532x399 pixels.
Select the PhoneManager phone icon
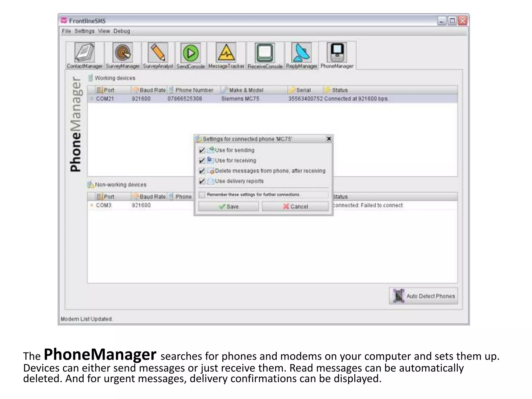[337, 53]
